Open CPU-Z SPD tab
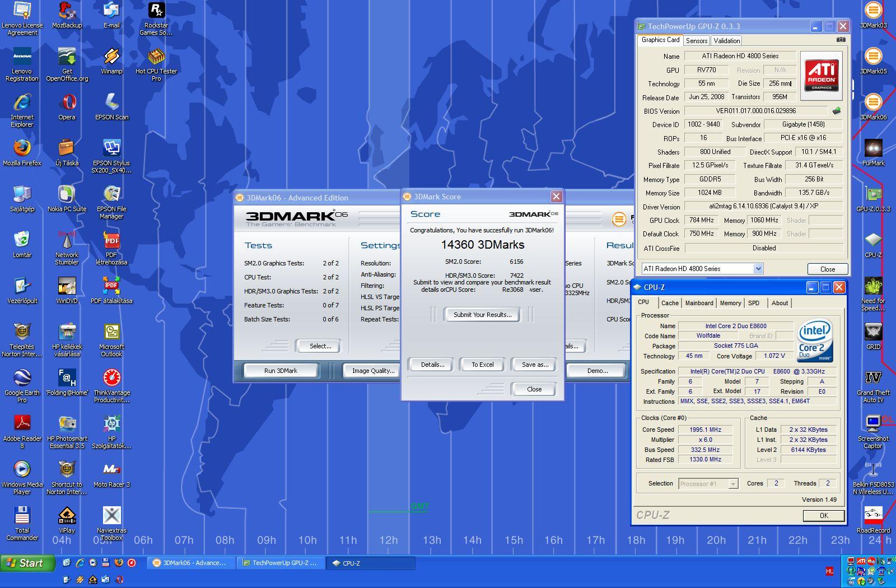The width and height of the screenshot is (896, 588). click(754, 303)
